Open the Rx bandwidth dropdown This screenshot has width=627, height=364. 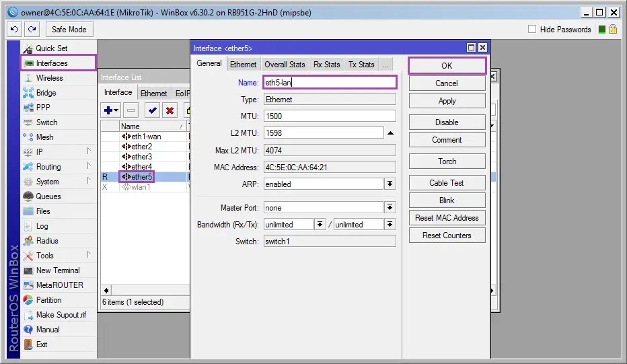pos(320,225)
